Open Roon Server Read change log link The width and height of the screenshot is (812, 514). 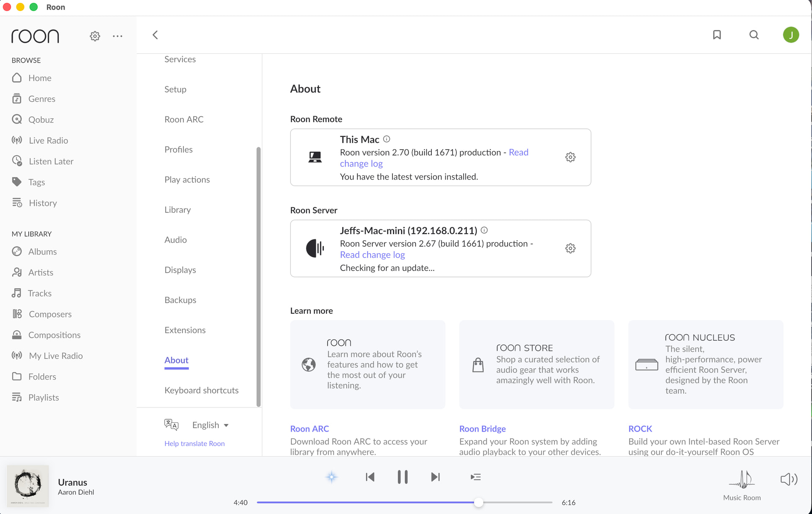tap(373, 254)
